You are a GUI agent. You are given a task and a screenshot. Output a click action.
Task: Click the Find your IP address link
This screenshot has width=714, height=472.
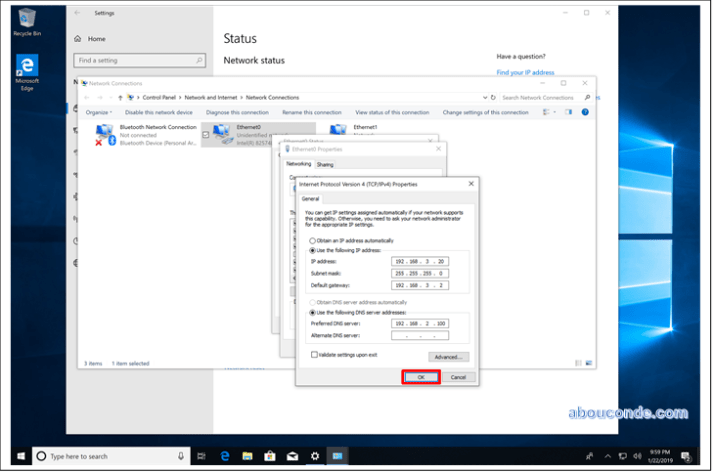(x=525, y=72)
